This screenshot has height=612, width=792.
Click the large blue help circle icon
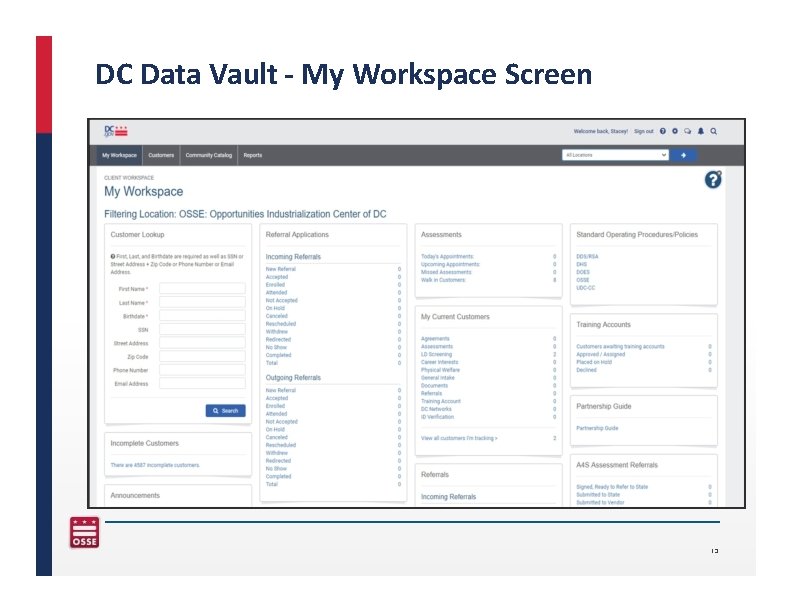pyautogui.click(x=713, y=179)
